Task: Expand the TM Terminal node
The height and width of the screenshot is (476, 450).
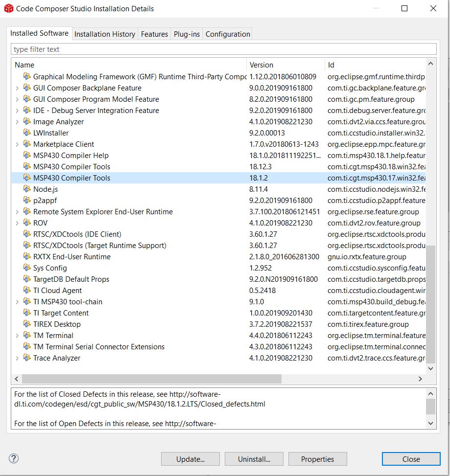Action: click(x=17, y=336)
